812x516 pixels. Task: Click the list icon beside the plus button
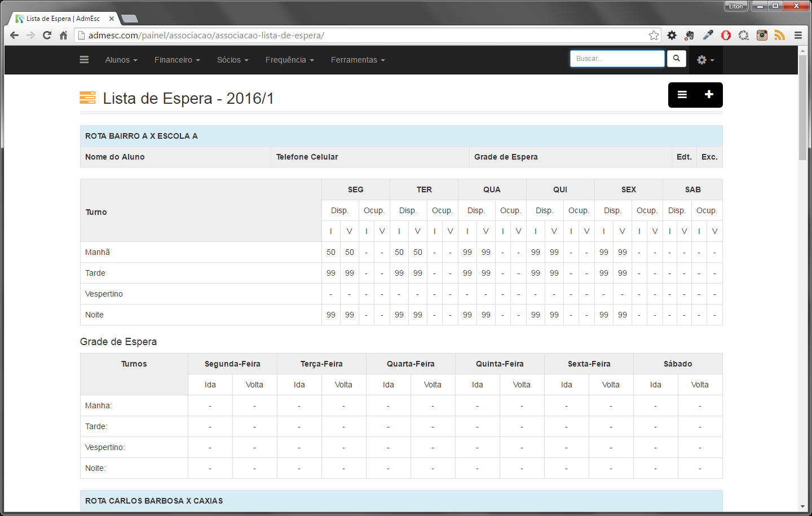[682, 95]
